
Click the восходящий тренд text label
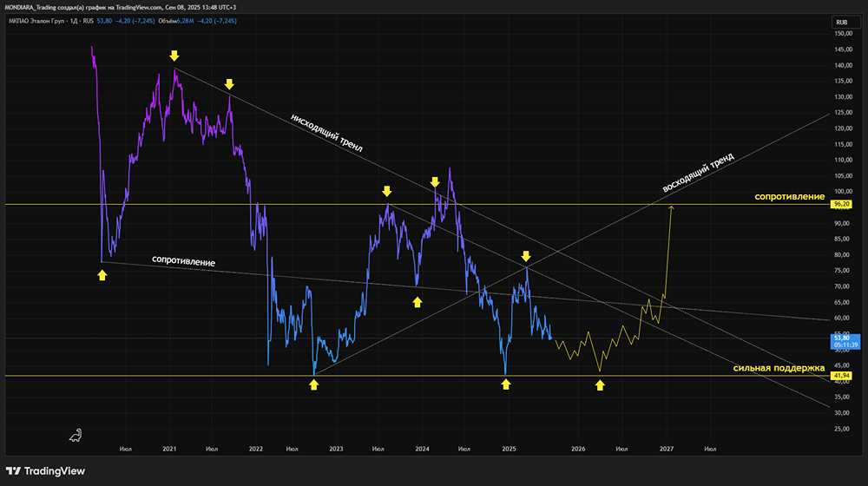(x=698, y=172)
